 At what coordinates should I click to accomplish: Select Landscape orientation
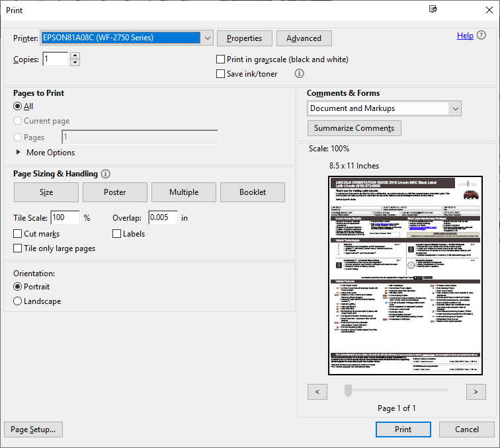point(18,301)
